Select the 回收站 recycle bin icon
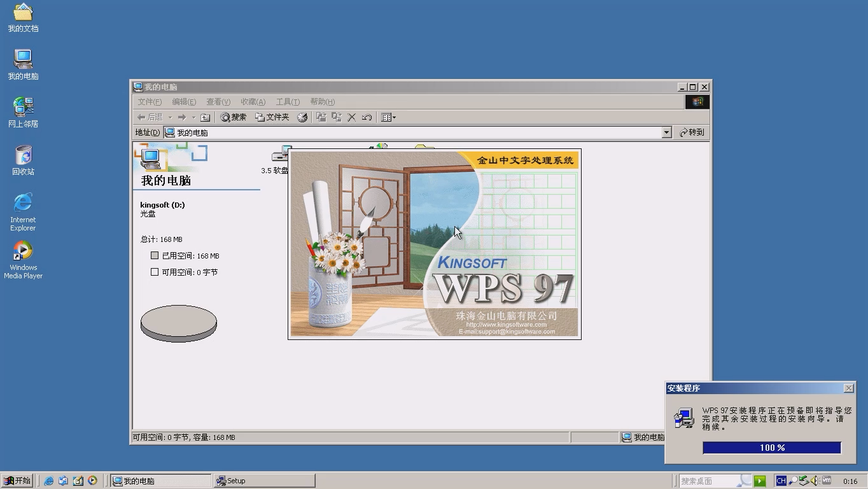 coord(23,160)
